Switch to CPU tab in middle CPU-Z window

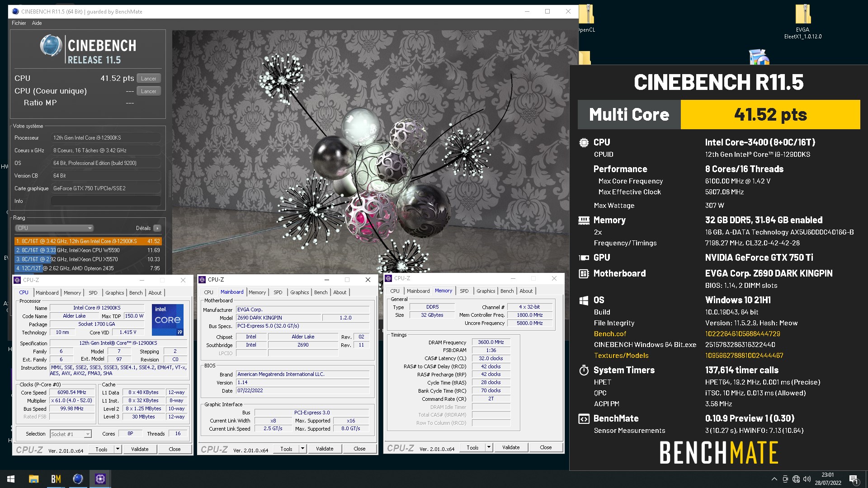coord(208,292)
